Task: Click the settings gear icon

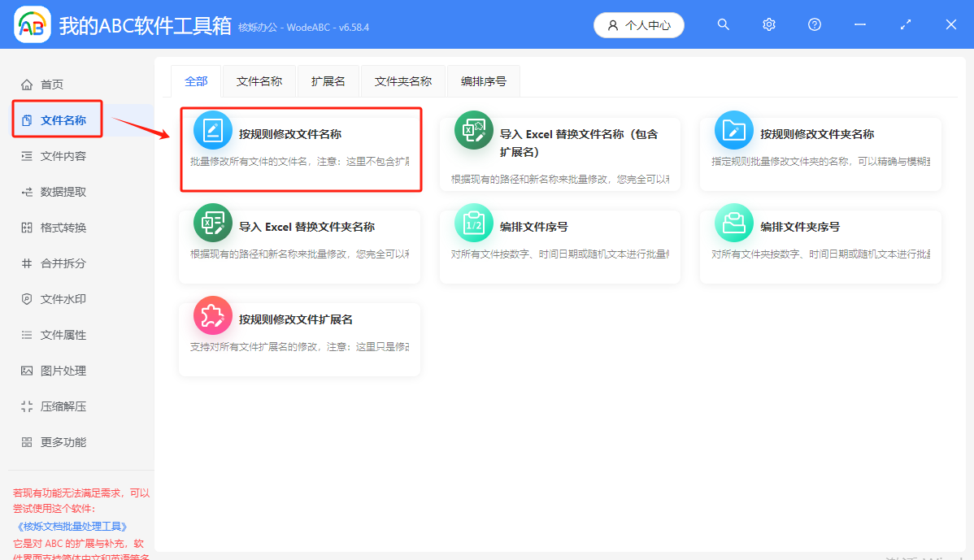Action: (768, 24)
